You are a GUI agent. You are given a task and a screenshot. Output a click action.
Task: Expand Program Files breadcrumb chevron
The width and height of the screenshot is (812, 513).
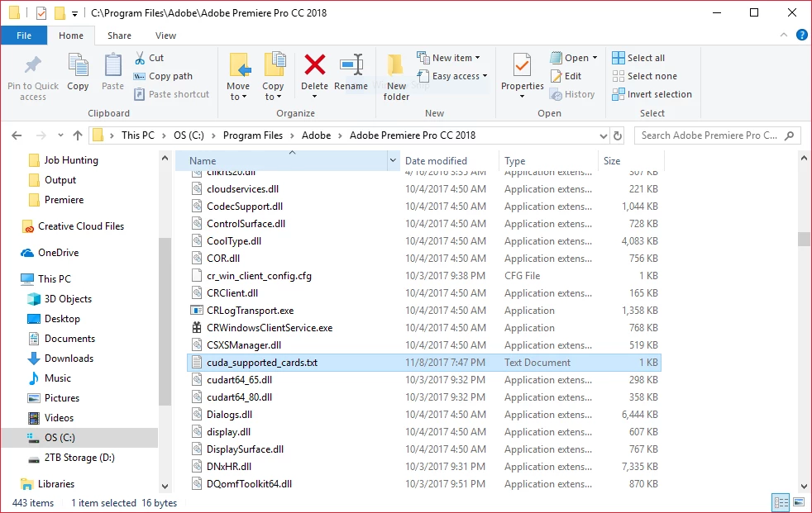(x=292, y=135)
